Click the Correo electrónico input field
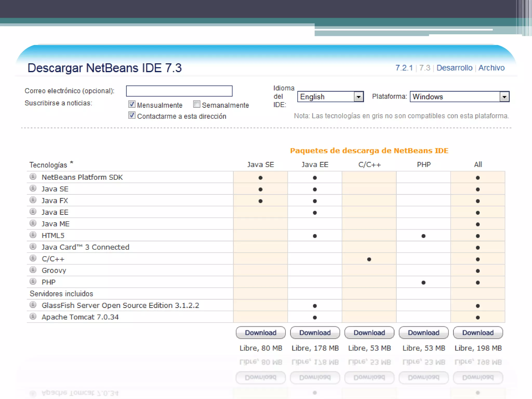This screenshot has width=532, height=399. coord(179,91)
